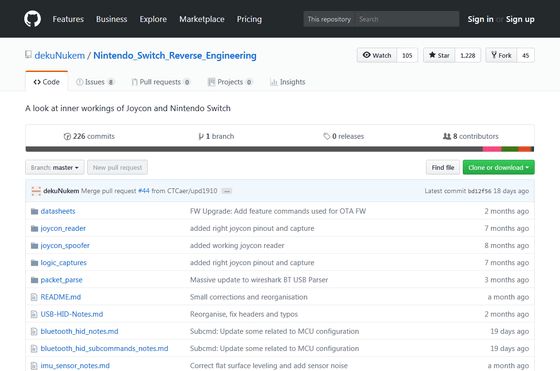This screenshot has height=371, width=560.
Task: Open the Pull requests tab
Action: tap(161, 82)
